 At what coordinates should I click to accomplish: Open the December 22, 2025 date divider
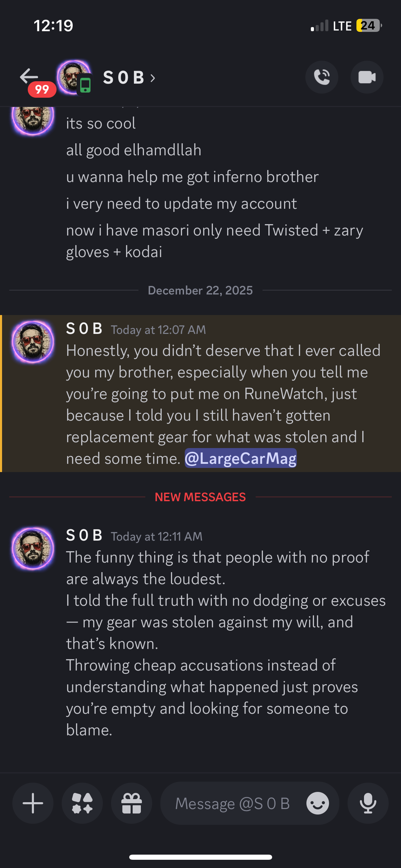[200, 290]
